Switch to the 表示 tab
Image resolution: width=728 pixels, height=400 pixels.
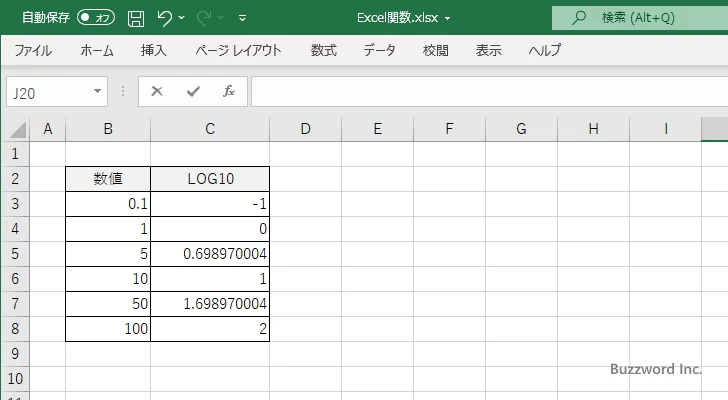(x=488, y=50)
